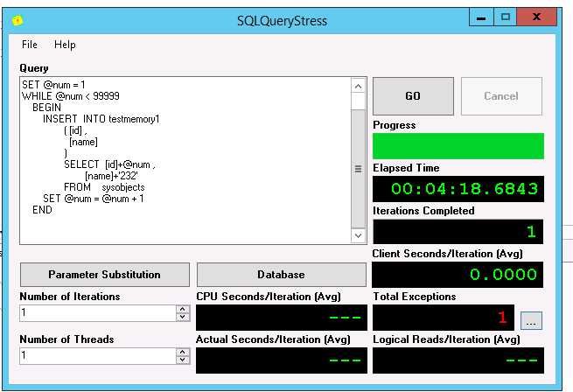Click the BEGIN keyword in query
Viewport: 573px width, 392px height.
46,108
